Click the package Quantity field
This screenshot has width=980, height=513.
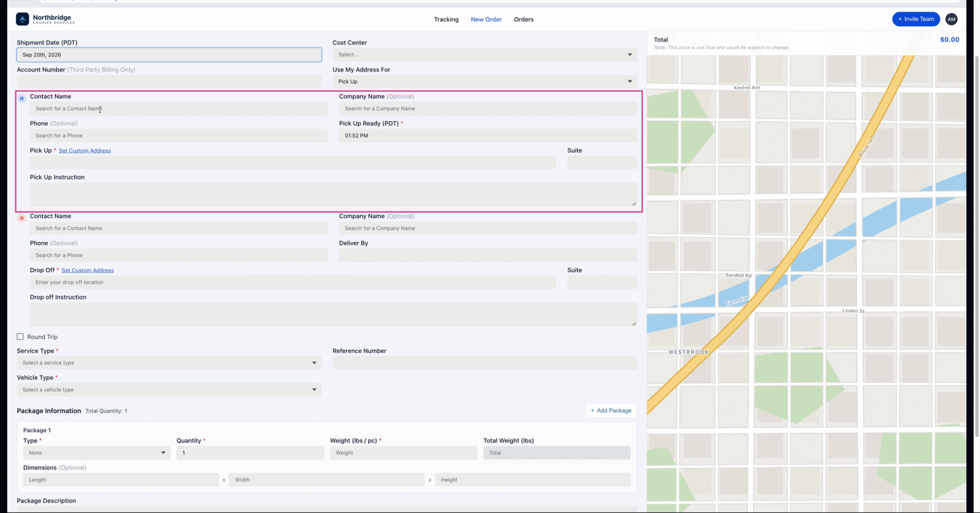tap(250, 453)
